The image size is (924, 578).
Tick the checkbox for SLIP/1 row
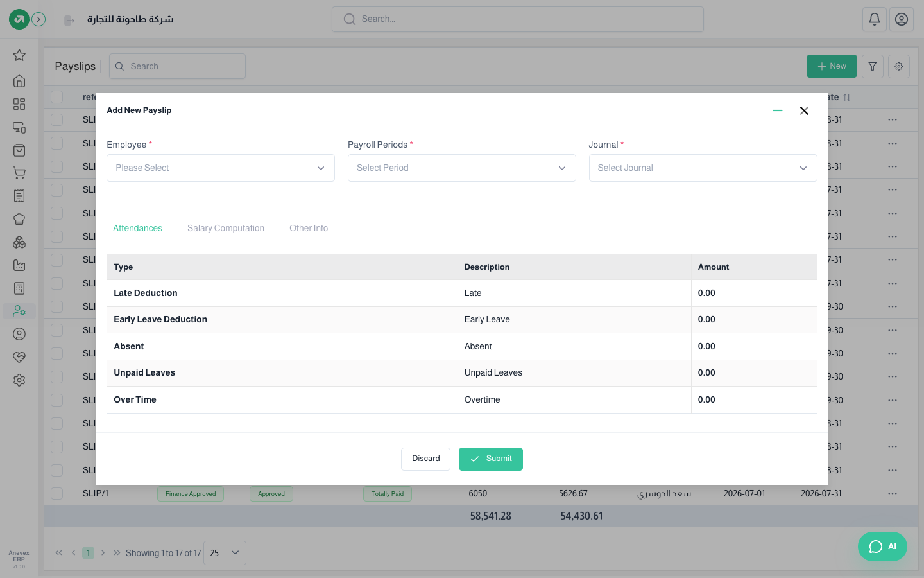(x=57, y=493)
